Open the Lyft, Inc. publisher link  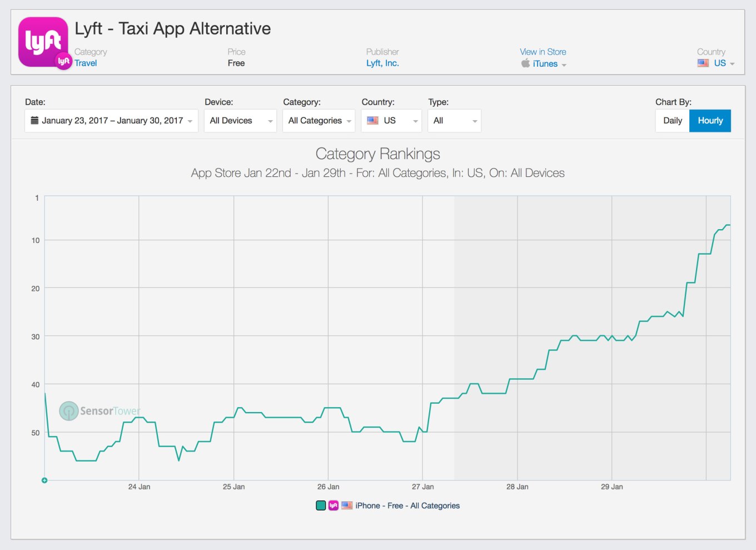[382, 63]
